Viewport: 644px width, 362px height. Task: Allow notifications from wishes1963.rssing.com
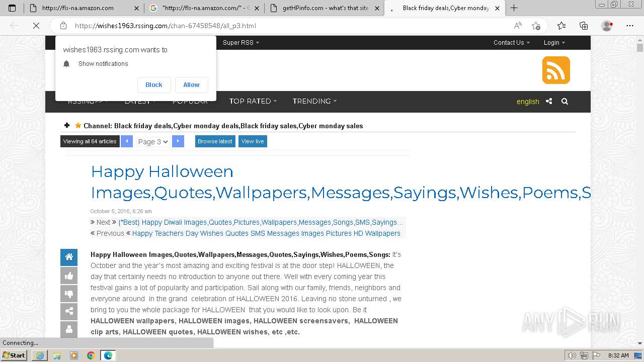[x=191, y=85]
